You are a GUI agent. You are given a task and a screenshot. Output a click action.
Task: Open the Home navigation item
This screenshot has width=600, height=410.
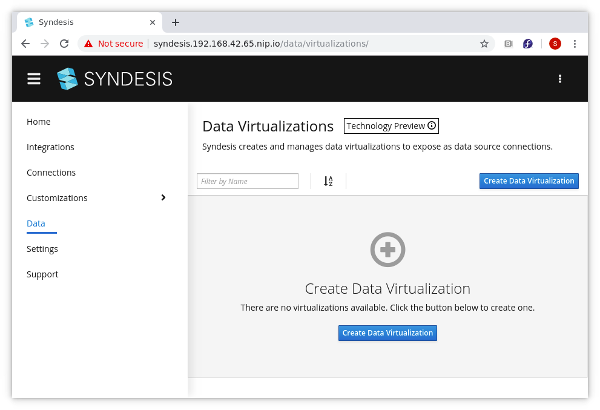tap(38, 122)
